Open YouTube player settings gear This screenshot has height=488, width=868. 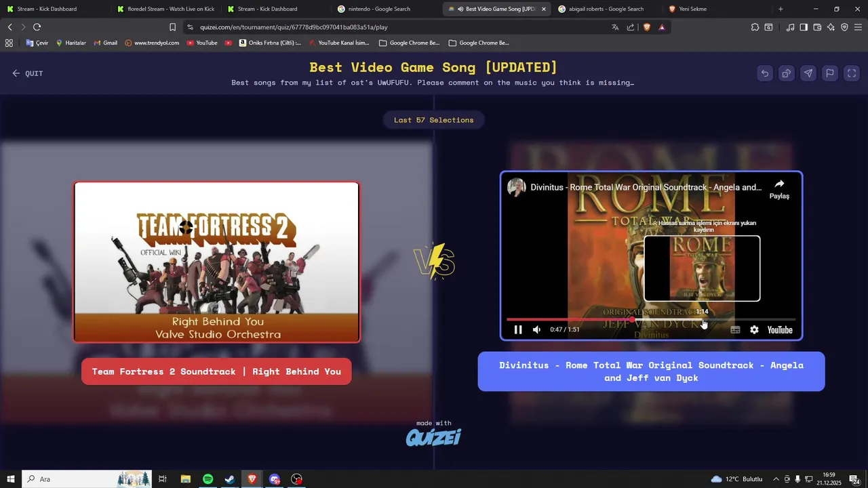pyautogui.click(x=754, y=329)
